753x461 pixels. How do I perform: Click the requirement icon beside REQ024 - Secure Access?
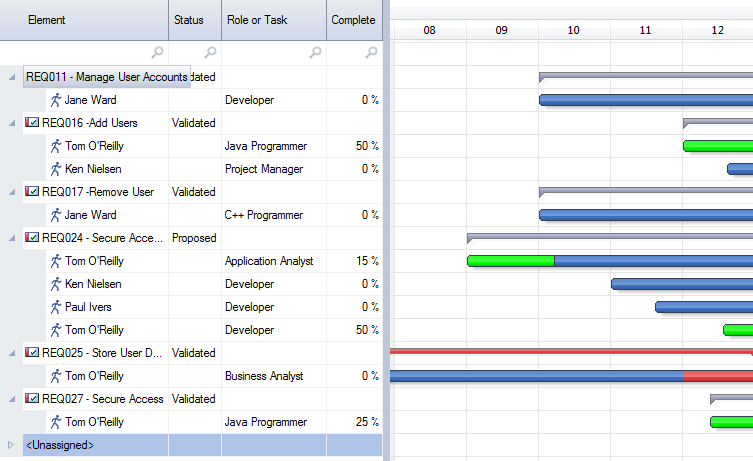coord(32,238)
